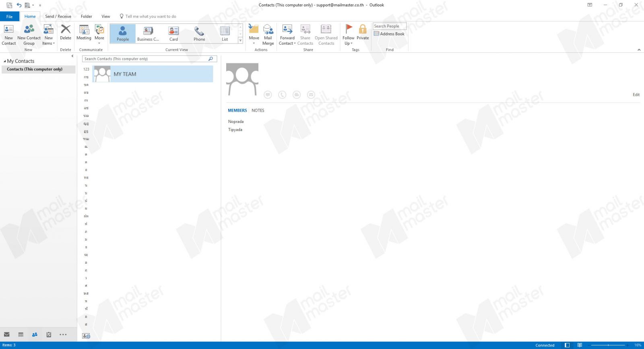The height and width of the screenshot is (349, 644).
Task: Open the More communicate options
Action: tap(99, 35)
